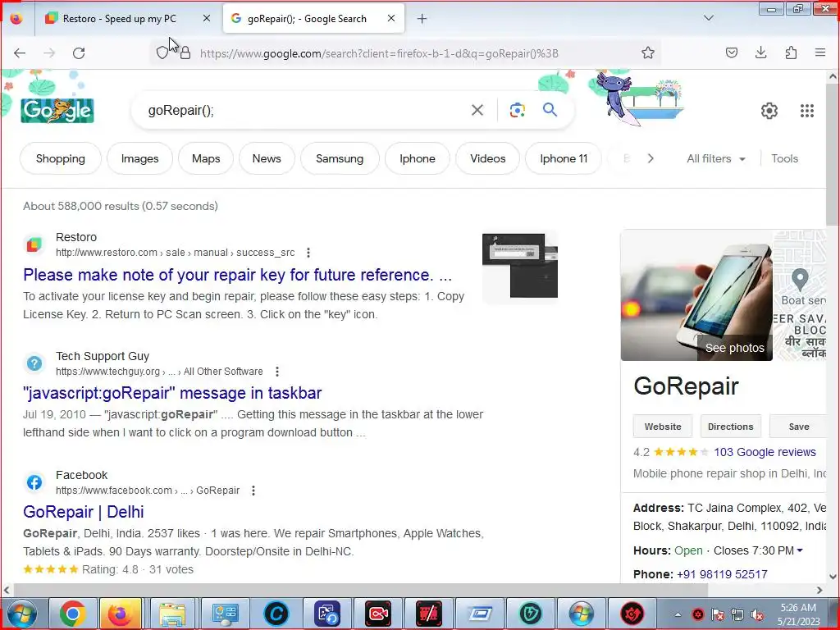Open a new tab with plus

point(422,19)
